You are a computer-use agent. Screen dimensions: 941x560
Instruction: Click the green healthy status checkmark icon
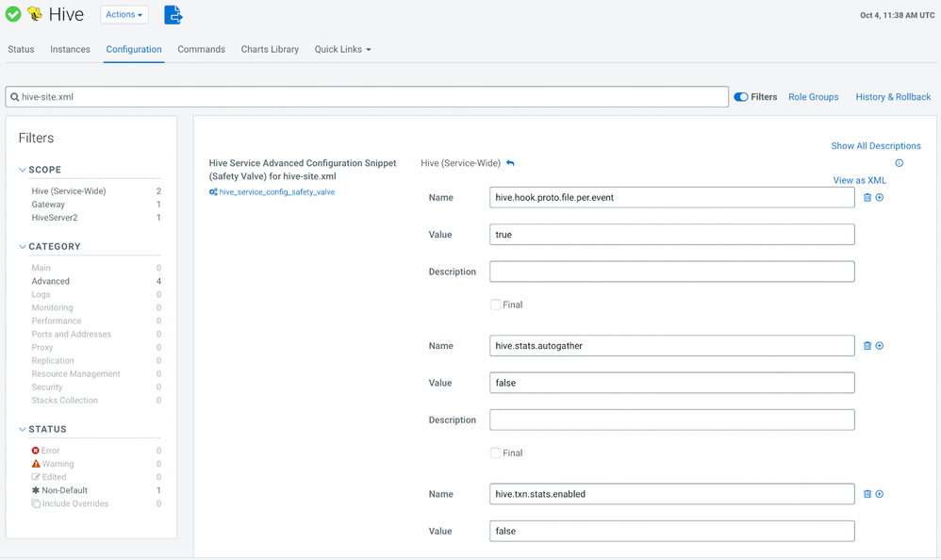tap(13, 14)
